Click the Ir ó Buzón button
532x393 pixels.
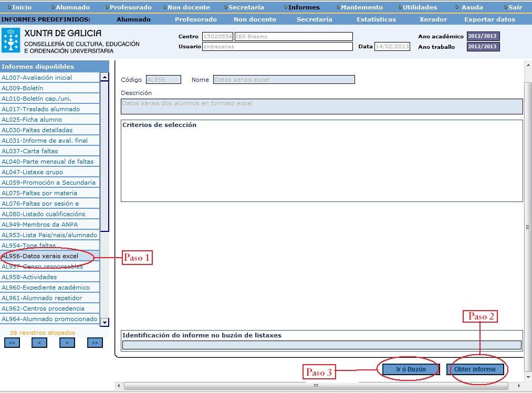[410, 369]
